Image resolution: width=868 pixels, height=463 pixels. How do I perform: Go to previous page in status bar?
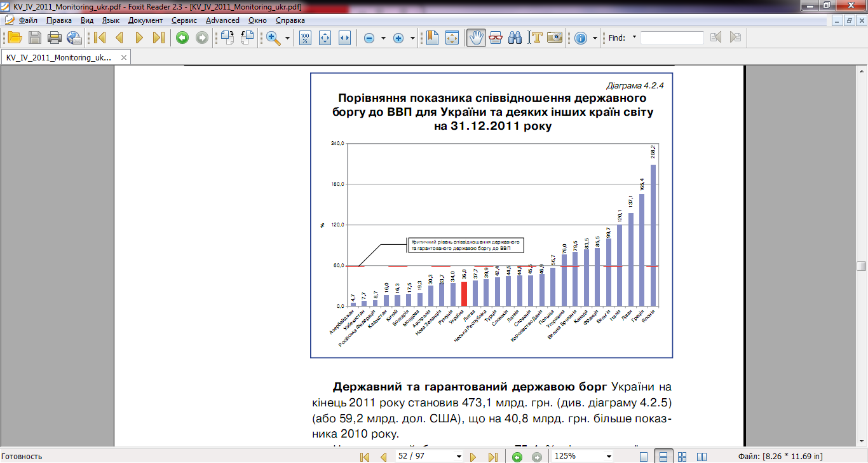383,456
